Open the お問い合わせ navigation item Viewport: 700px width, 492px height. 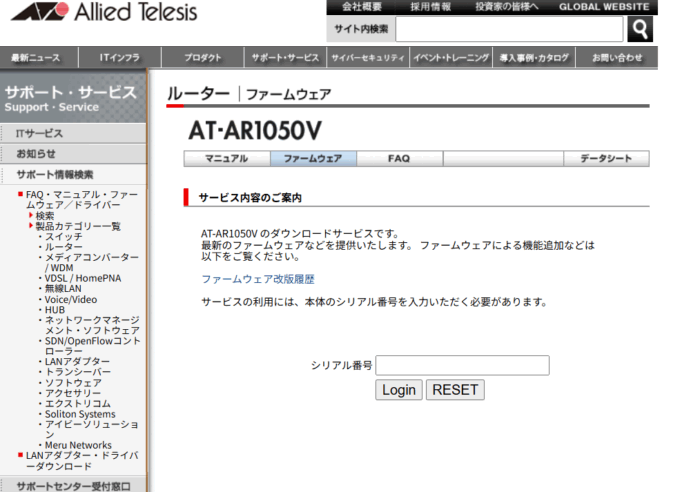pos(617,58)
